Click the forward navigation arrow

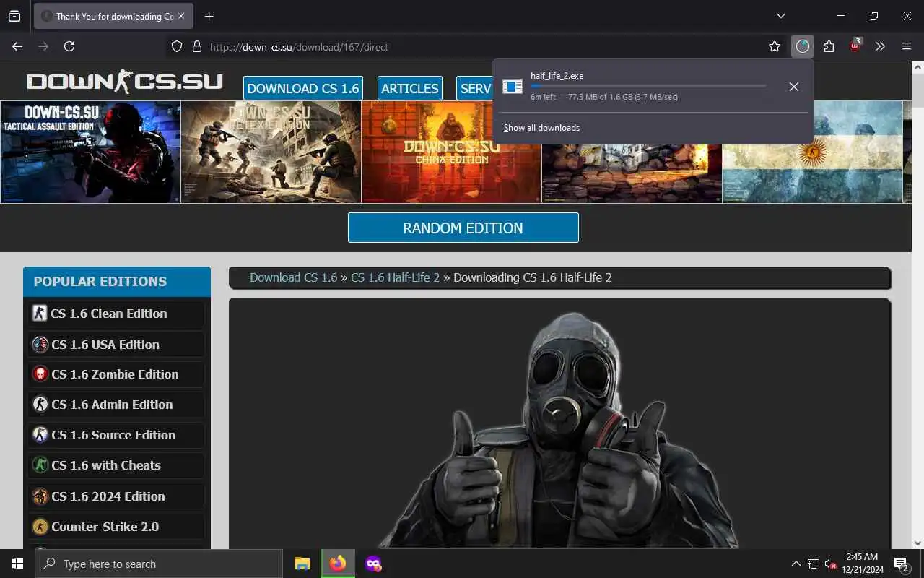point(43,46)
